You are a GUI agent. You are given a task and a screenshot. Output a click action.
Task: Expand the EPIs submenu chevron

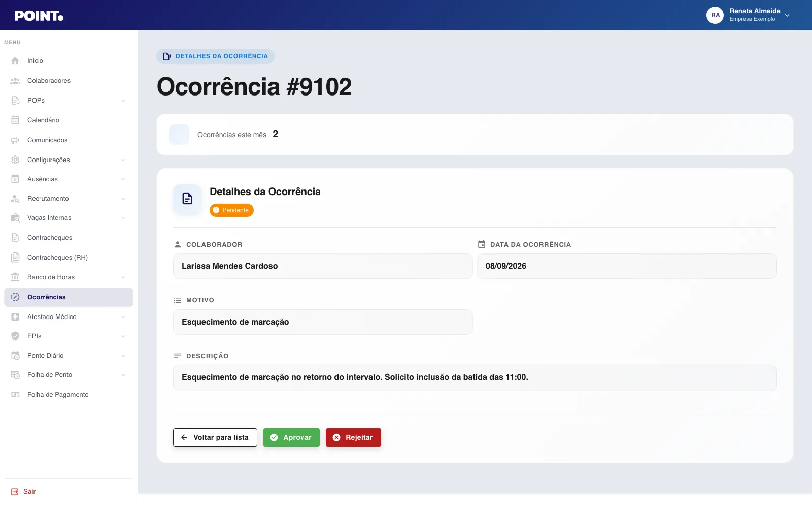pos(123,336)
